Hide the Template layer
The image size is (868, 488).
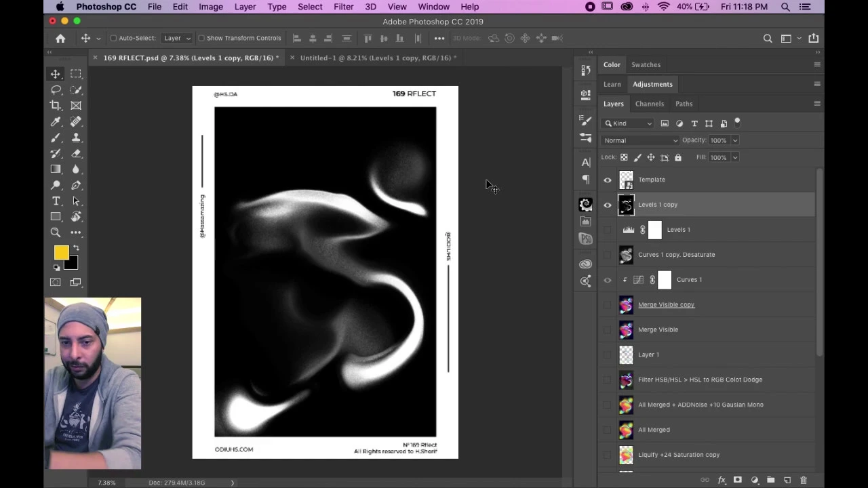[x=608, y=180]
